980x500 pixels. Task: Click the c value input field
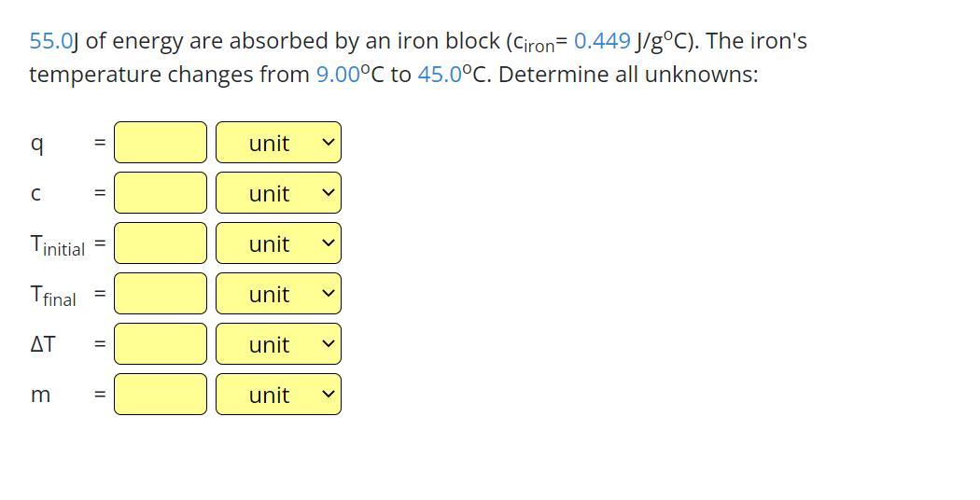[x=161, y=193]
